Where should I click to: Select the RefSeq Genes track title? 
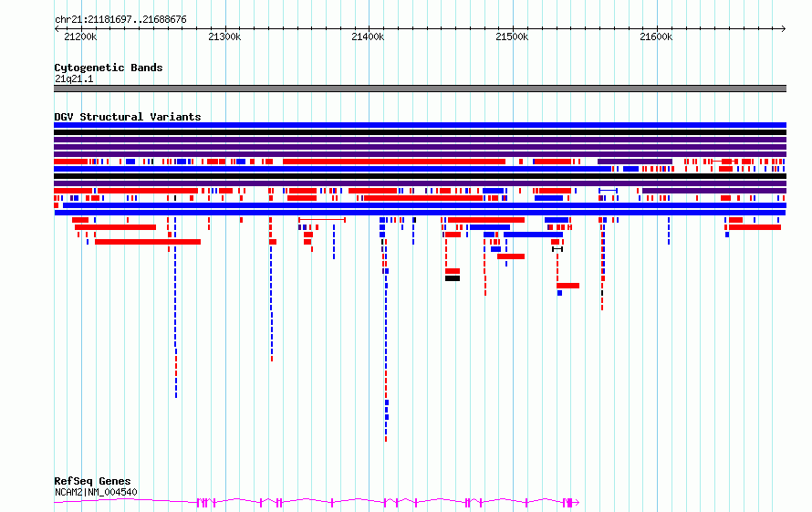pos(93,481)
